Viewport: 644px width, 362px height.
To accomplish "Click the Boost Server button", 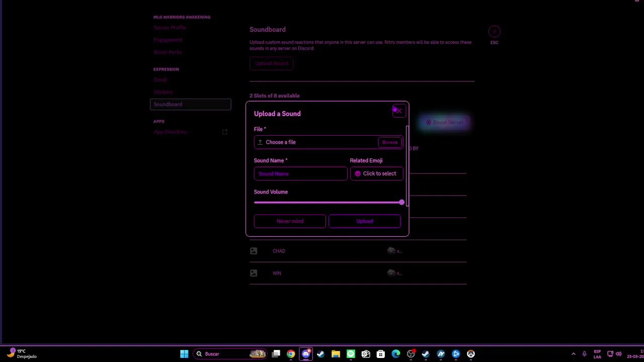I will (x=445, y=122).
